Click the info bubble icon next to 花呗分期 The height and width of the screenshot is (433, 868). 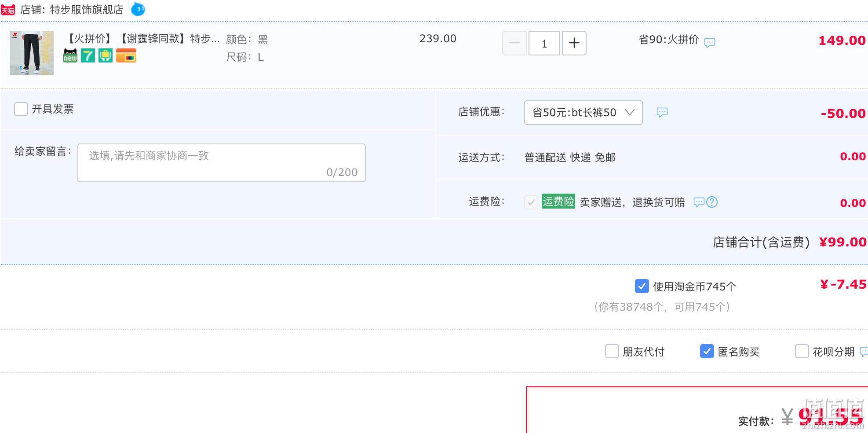864,352
